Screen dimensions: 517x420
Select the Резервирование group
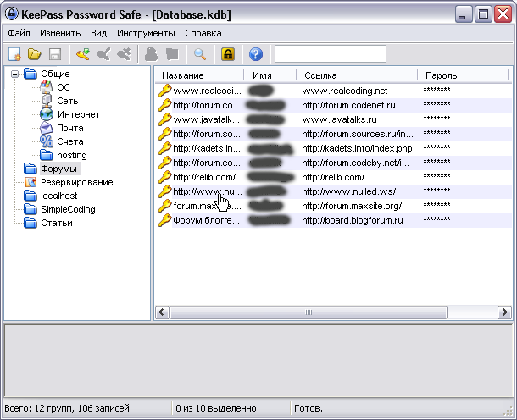(77, 182)
